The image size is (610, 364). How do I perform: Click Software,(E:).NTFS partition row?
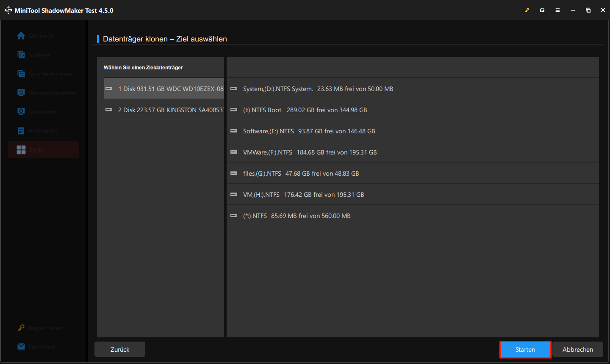click(413, 131)
